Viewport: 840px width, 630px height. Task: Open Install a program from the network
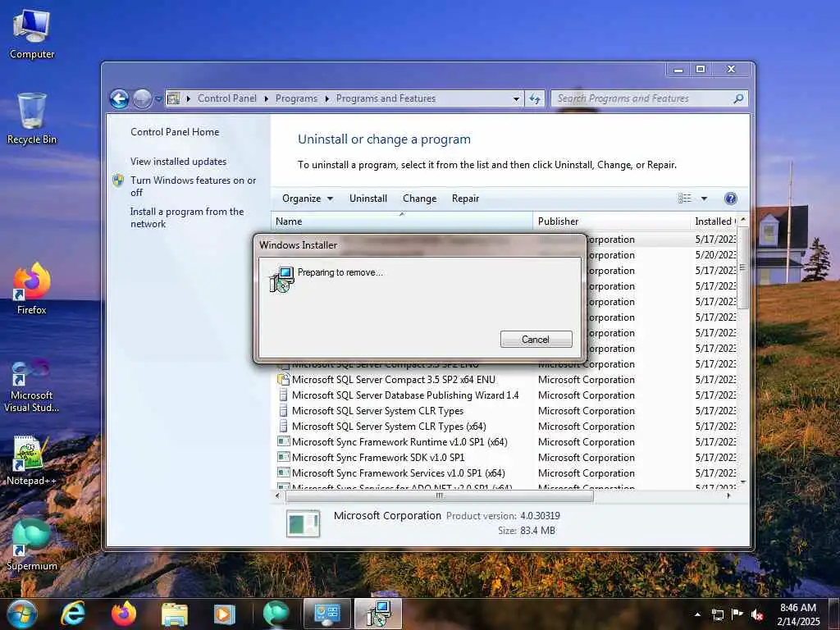[x=187, y=217]
